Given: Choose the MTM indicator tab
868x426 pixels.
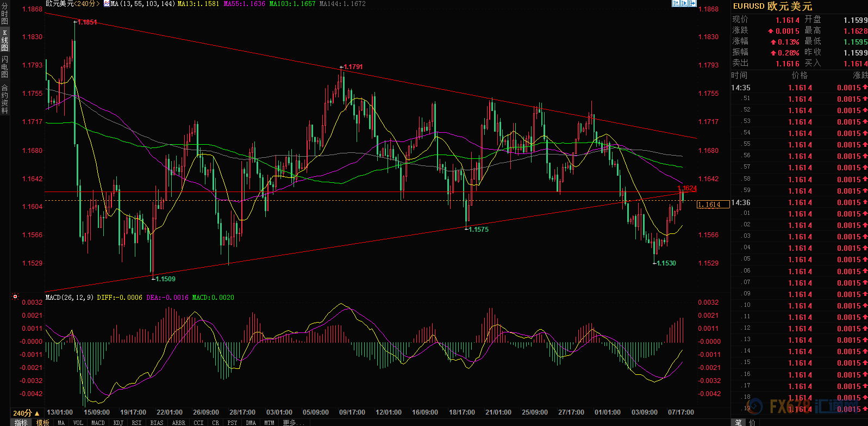Looking at the screenshot, I should pos(269,422).
